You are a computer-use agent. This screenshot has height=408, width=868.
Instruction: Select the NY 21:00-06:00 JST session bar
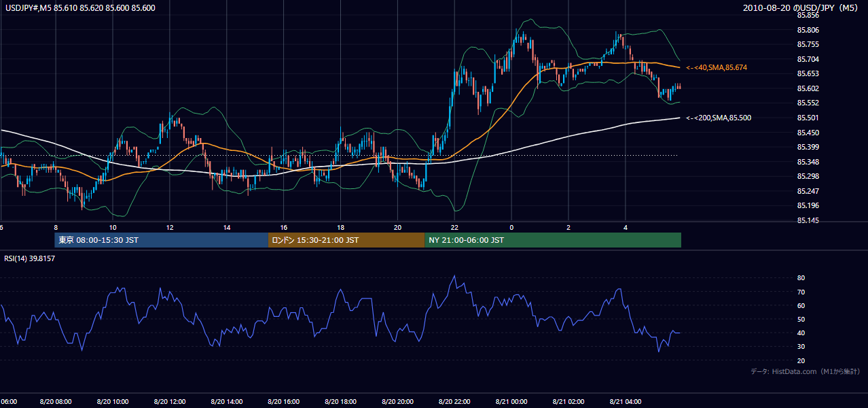pyautogui.click(x=553, y=240)
